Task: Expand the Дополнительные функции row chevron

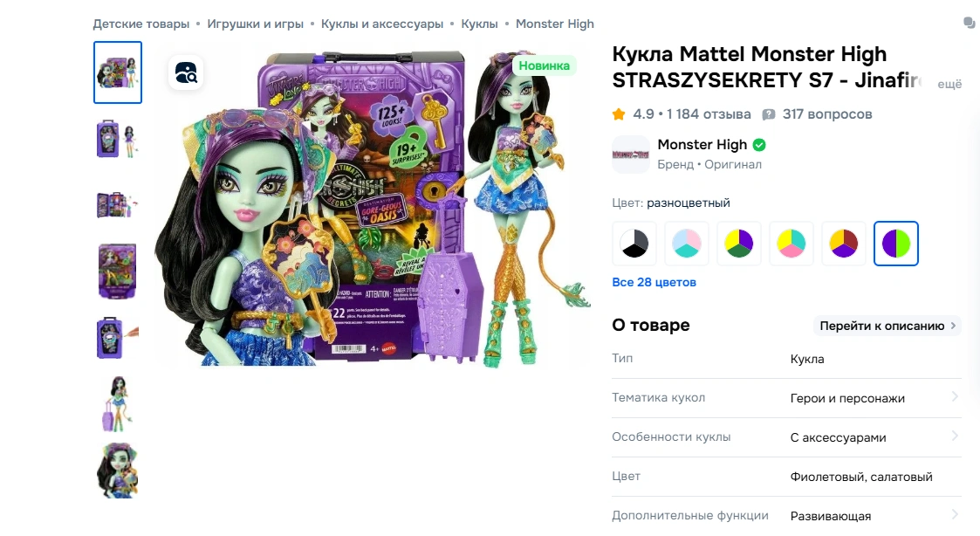Action: [x=955, y=515]
